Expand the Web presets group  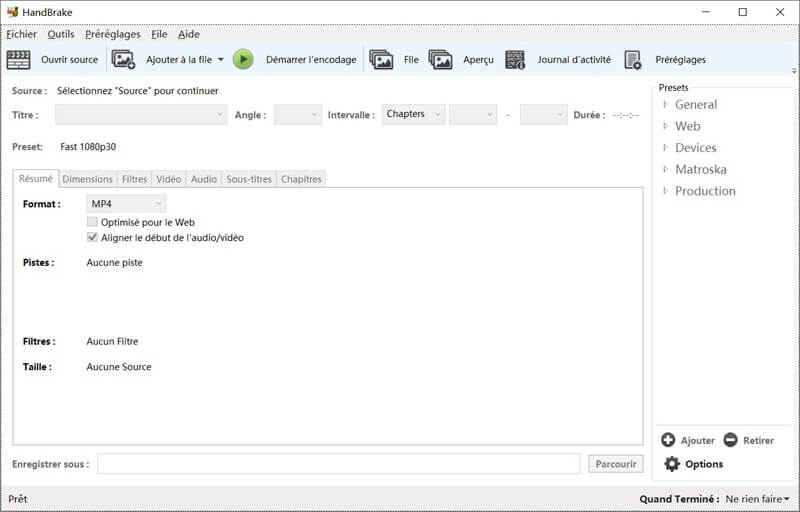pyautogui.click(x=665, y=126)
